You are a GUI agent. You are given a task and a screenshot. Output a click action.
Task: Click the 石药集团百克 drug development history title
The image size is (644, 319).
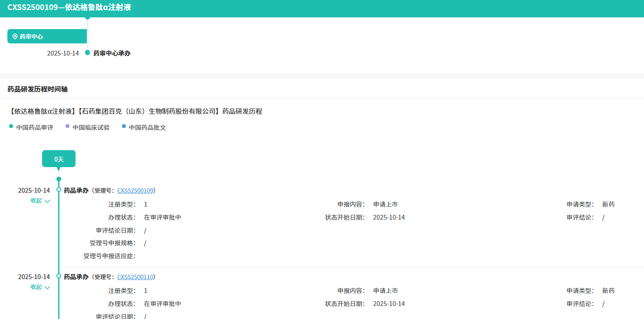click(135, 112)
